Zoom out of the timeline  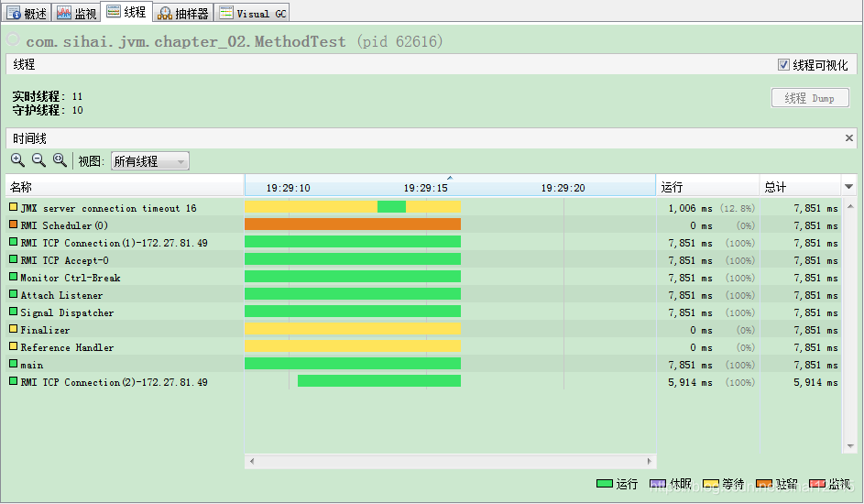click(38, 160)
